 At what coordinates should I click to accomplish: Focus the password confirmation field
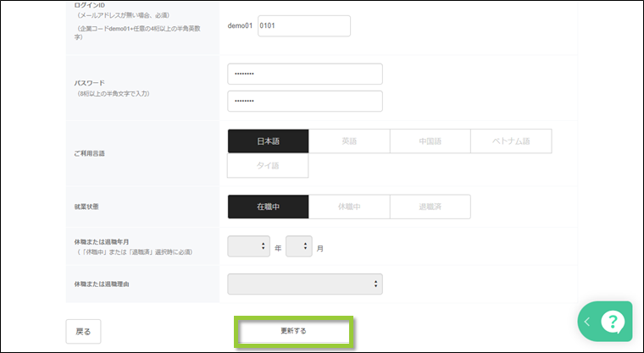click(x=305, y=102)
